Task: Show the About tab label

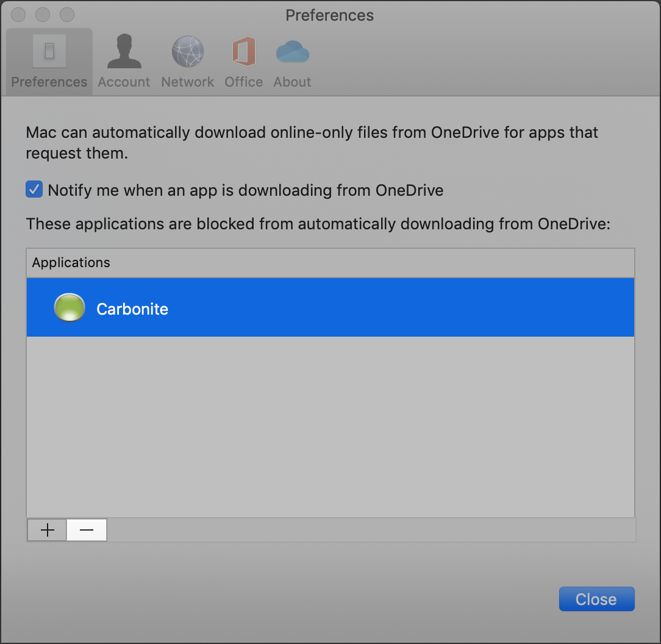Action: pos(292,82)
